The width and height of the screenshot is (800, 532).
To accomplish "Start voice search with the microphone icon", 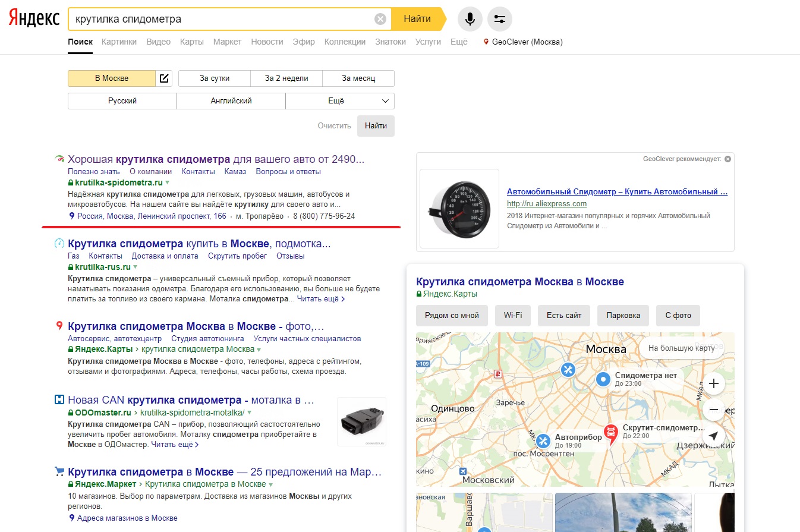I will (470, 19).
